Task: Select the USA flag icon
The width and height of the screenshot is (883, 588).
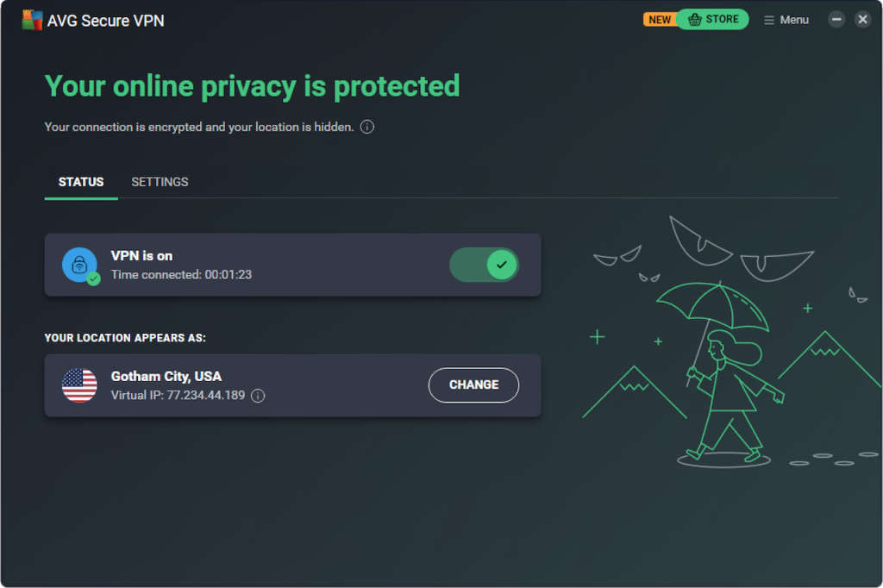Action: [79, 385]
